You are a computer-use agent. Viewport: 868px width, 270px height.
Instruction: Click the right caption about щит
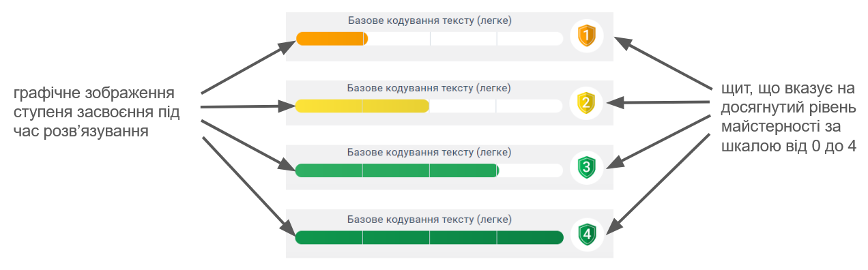[x=788, y=117]
